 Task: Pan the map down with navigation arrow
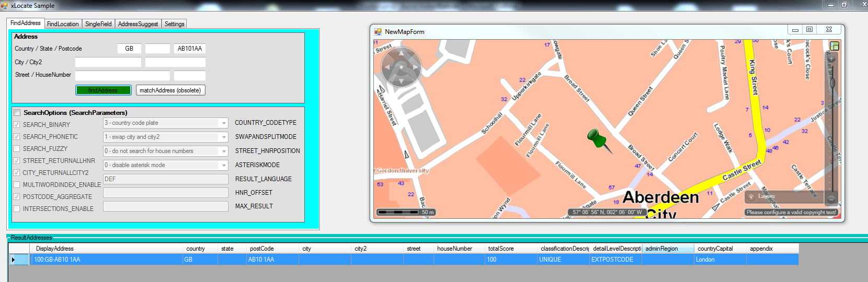pyautogui.click(x=401, y=81)
